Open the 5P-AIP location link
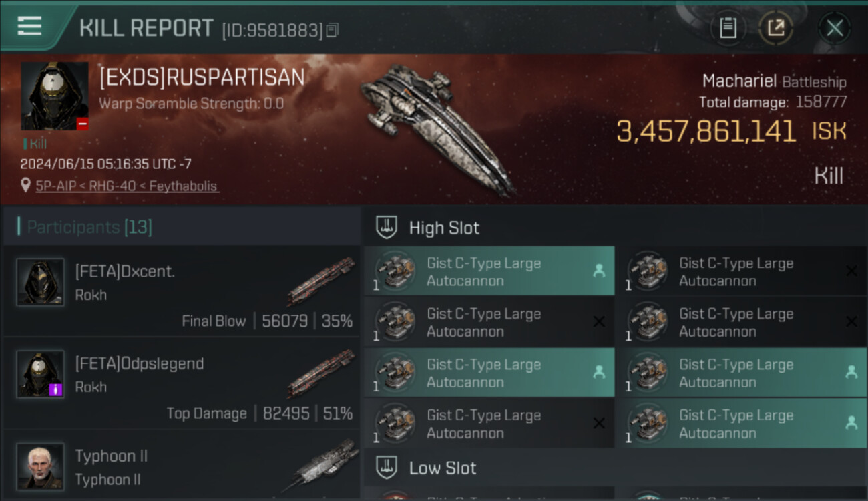Screen dimensions: 868x501 pos(127,186)
